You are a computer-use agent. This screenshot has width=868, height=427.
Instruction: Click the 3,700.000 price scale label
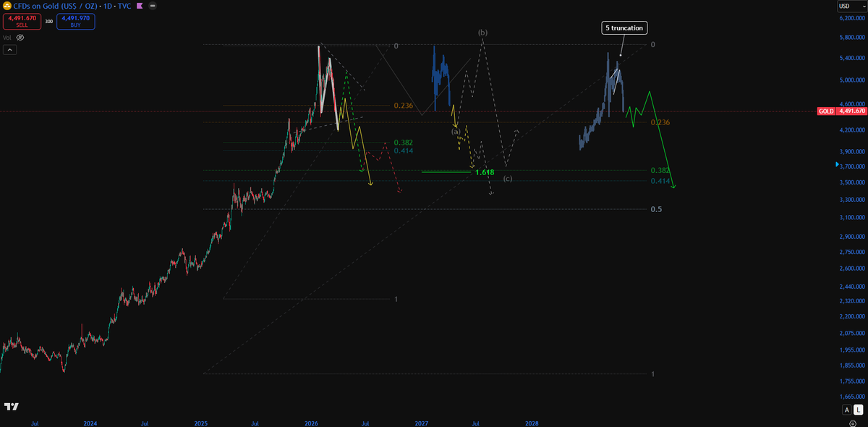pos(852,167)
